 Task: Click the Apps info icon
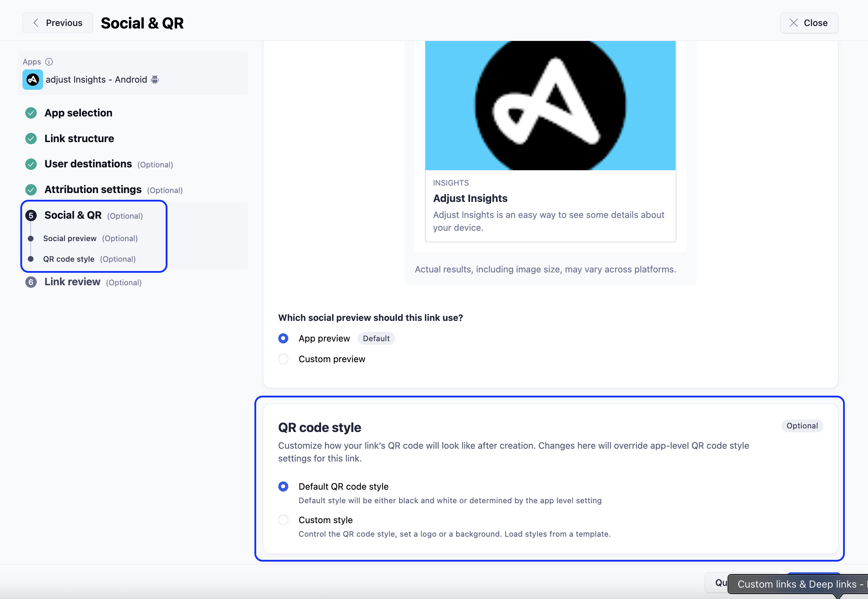(x=49, y=62)
